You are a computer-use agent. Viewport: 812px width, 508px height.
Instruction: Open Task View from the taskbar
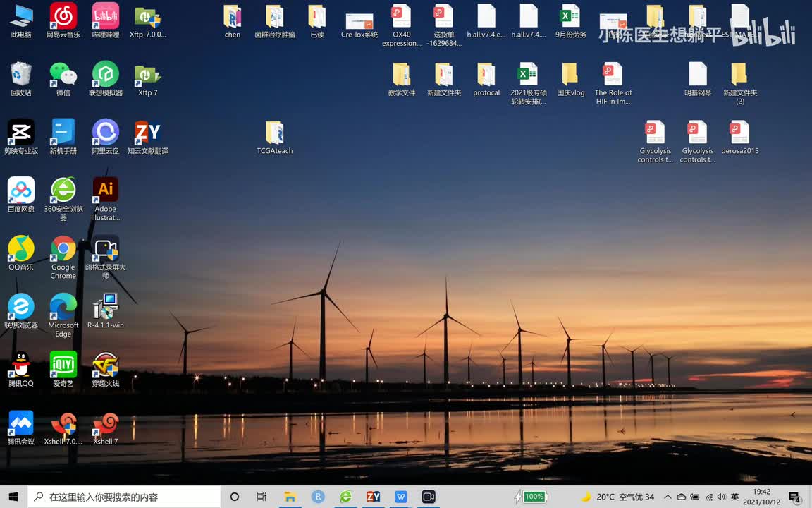point(262,497)
